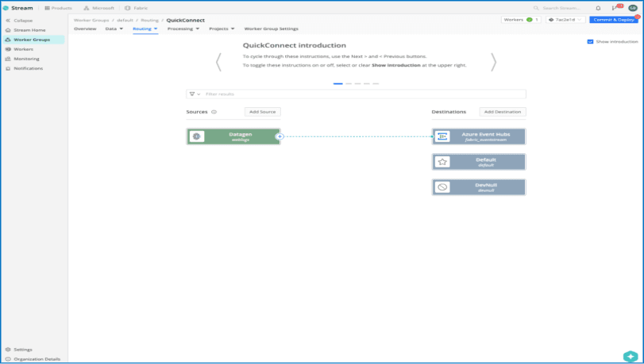Click the Datagen gear icon
The image size is (644, 364).
tap(197, 136)
